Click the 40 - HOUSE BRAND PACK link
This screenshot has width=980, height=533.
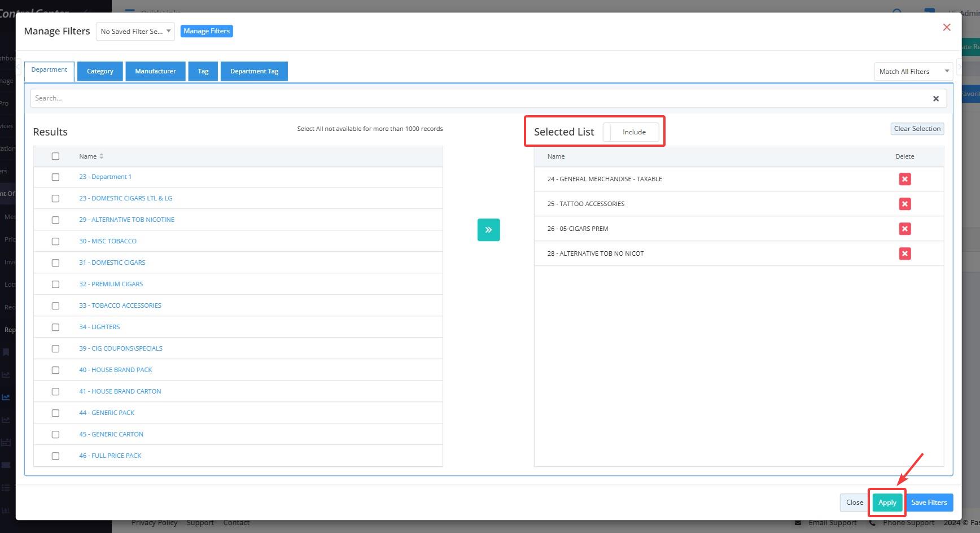click(116, 370)
